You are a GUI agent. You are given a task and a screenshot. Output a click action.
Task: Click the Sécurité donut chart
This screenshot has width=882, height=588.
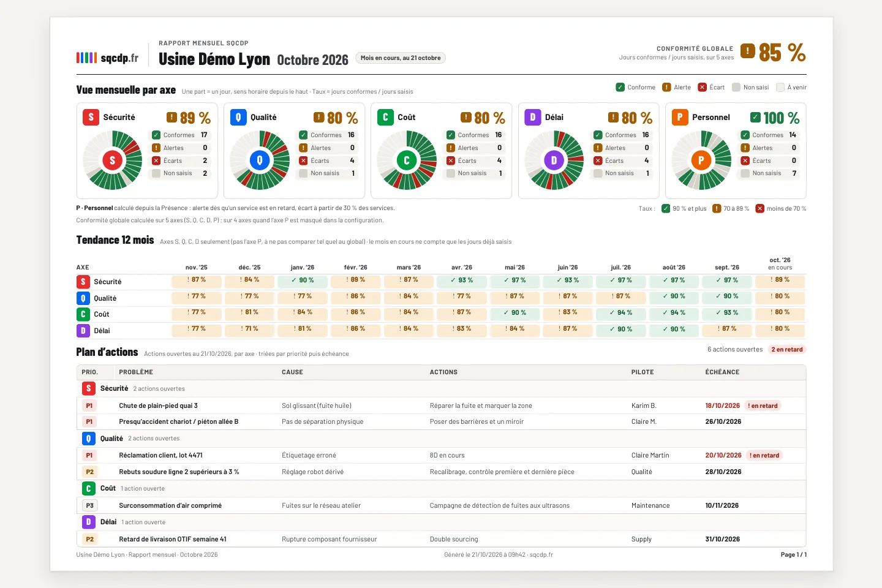(x=112, y=160)
